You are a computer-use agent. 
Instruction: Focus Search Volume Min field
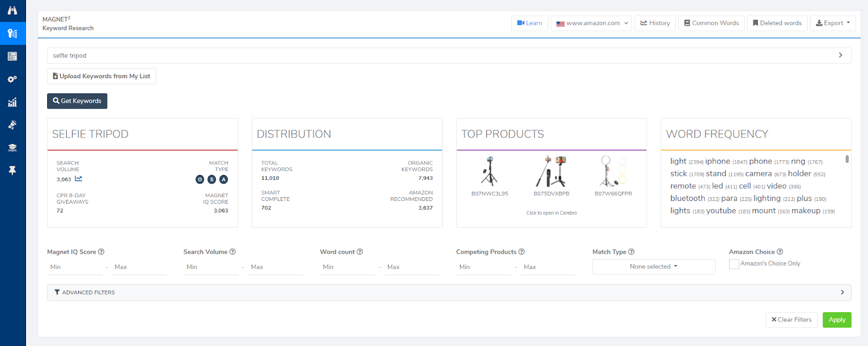[211, 267]
